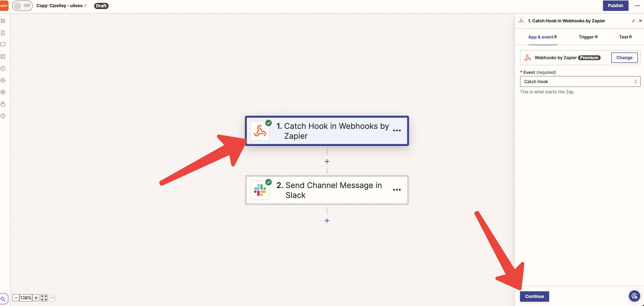Viewport: 644px width, 306px height.
Task: Open Zap history clock icon
Action: click(x=3, y=68)
